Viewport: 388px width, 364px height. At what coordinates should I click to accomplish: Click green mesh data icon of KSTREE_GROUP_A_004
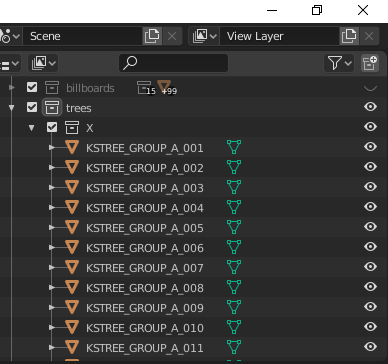pyautogui.click(x=234, y=207)
